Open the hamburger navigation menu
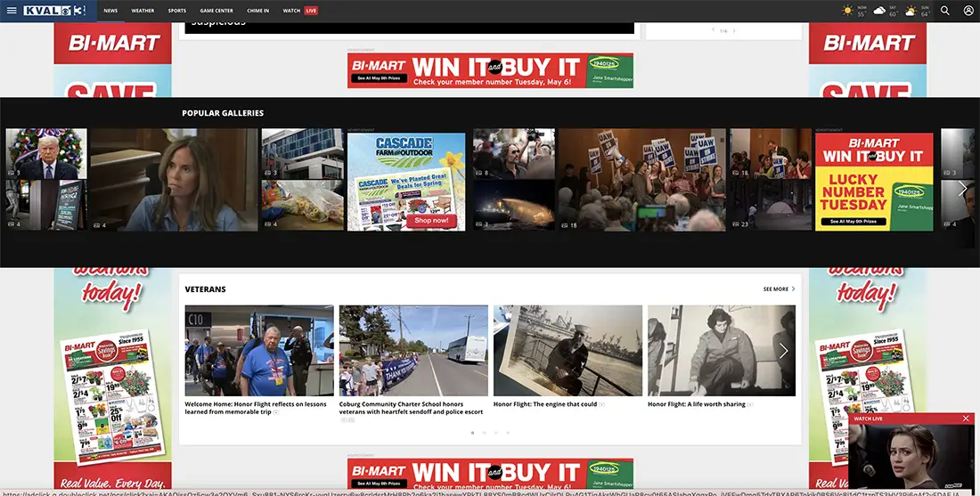Viewport: 980px width, 496px height. [x=12, y=11]
